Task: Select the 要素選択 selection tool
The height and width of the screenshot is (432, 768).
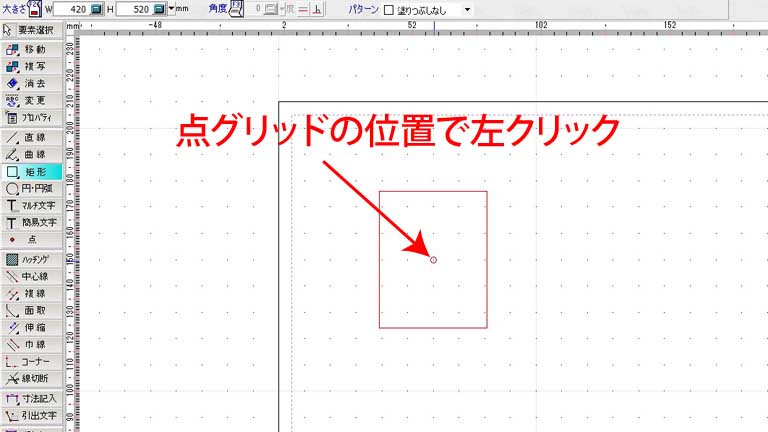Action: pos(32,30)
